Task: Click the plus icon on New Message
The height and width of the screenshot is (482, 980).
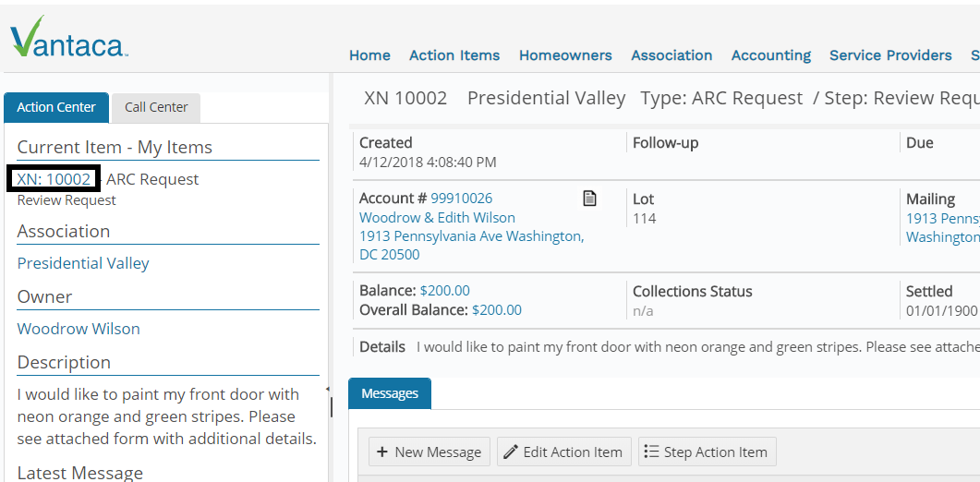Action: [x=382, y=452]
